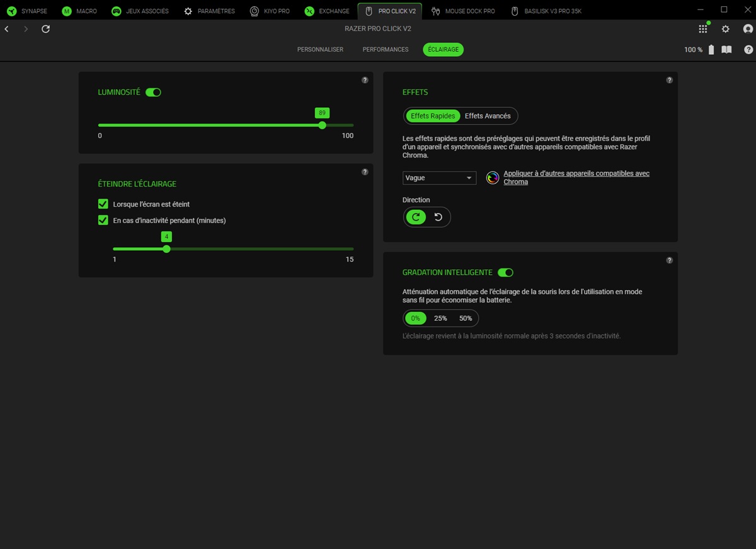Toggle the Luminosité switch
Screen dimensions: 756x549
click(x=153, y=92)
